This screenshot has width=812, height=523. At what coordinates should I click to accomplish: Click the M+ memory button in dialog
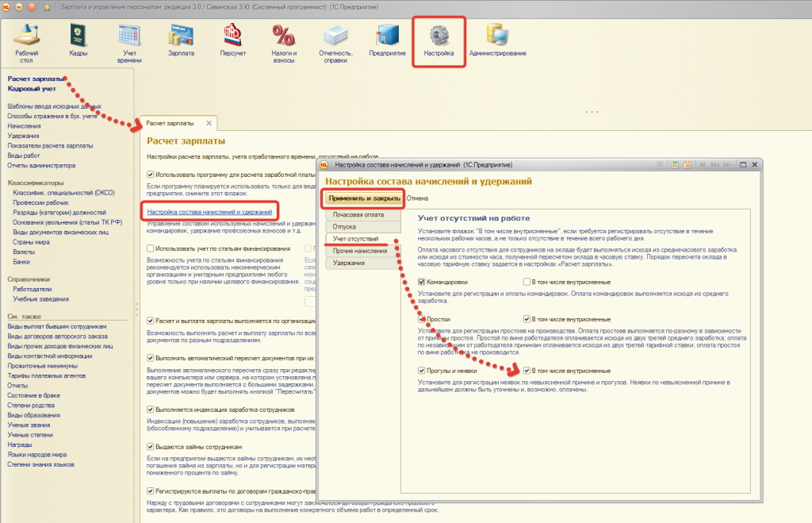(x=715, y=165)
